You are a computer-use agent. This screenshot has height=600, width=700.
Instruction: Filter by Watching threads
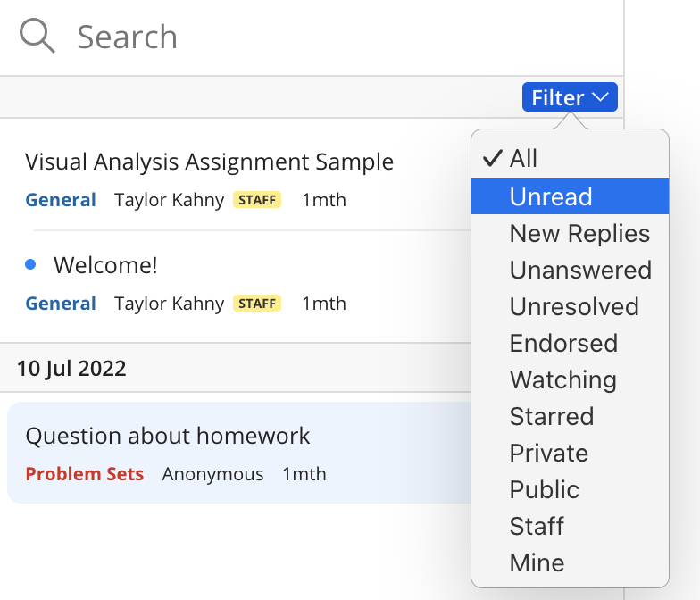(x=562, y=380)
